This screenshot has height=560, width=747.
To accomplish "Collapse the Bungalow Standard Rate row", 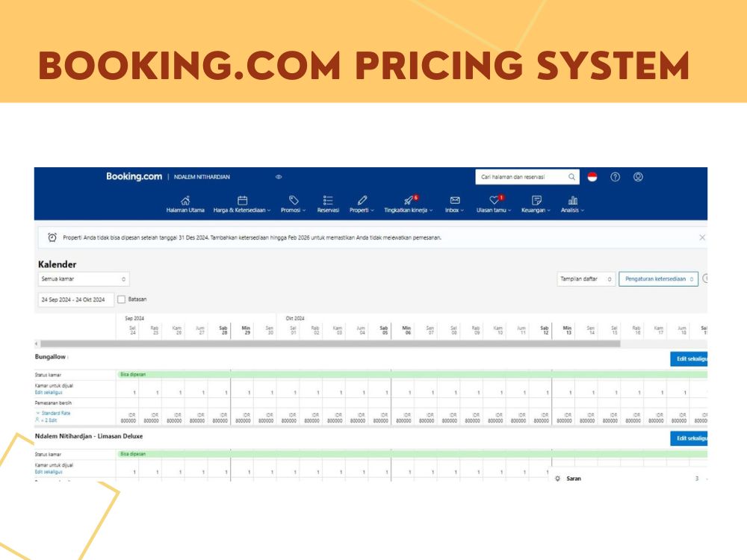I will (x=38, y=413).
